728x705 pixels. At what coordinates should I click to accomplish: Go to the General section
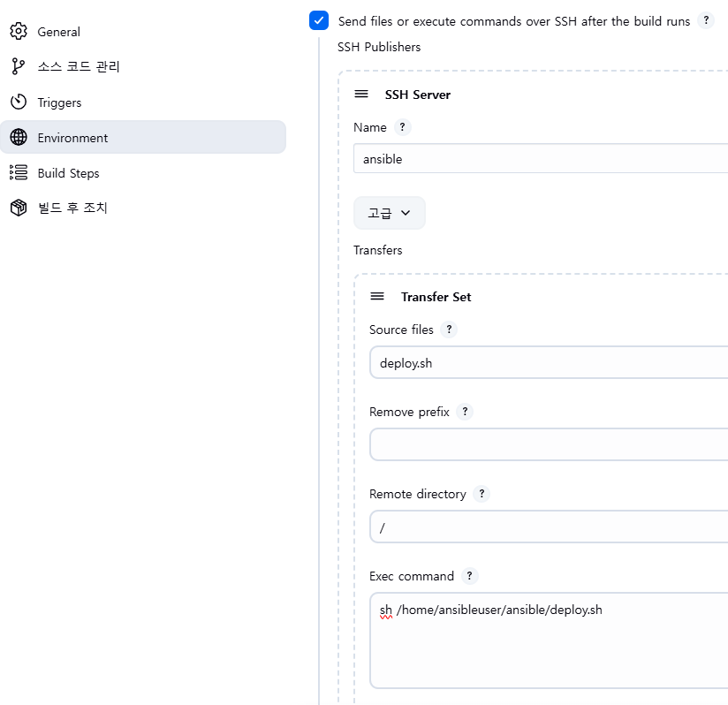(143, 32)
